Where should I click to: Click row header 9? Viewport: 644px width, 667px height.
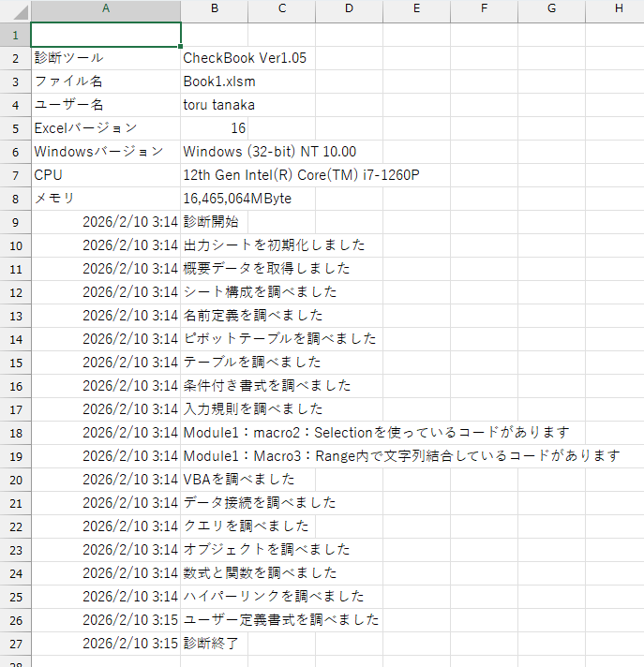[x=15, y=222]
